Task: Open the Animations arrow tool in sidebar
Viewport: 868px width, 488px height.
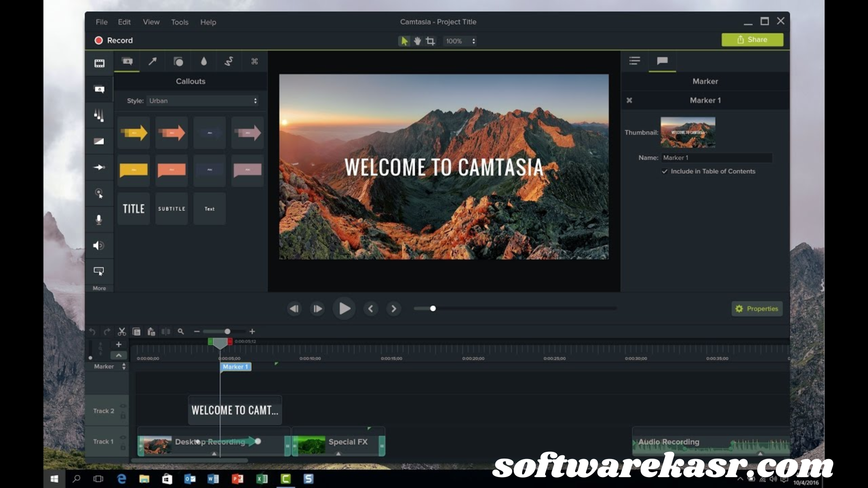Action: [x=99, y=167]
